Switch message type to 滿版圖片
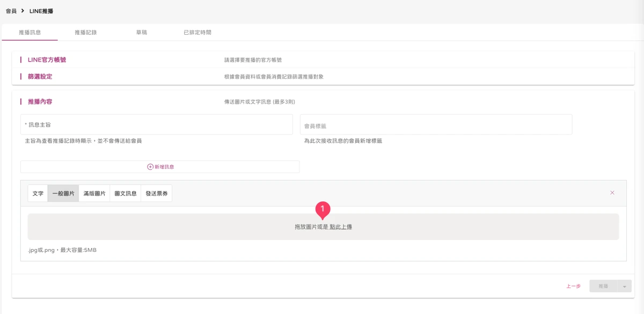This screenshot has height=314, width=644. pos(94,193)
